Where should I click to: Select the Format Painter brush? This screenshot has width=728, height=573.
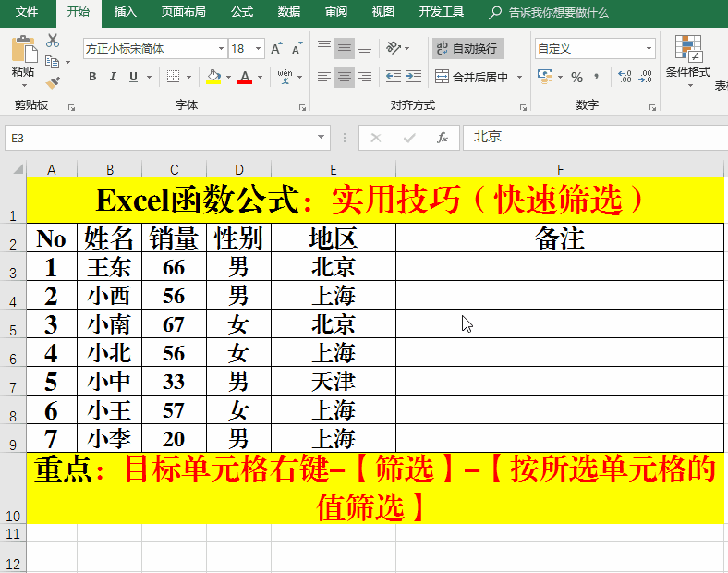(x=53, y=82)
